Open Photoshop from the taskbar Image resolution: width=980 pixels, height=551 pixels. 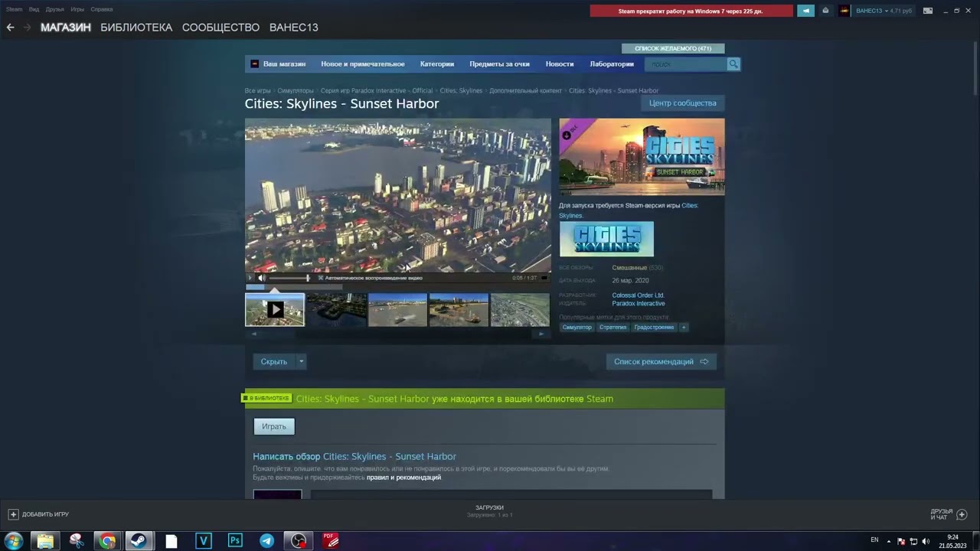coord(235,541)
